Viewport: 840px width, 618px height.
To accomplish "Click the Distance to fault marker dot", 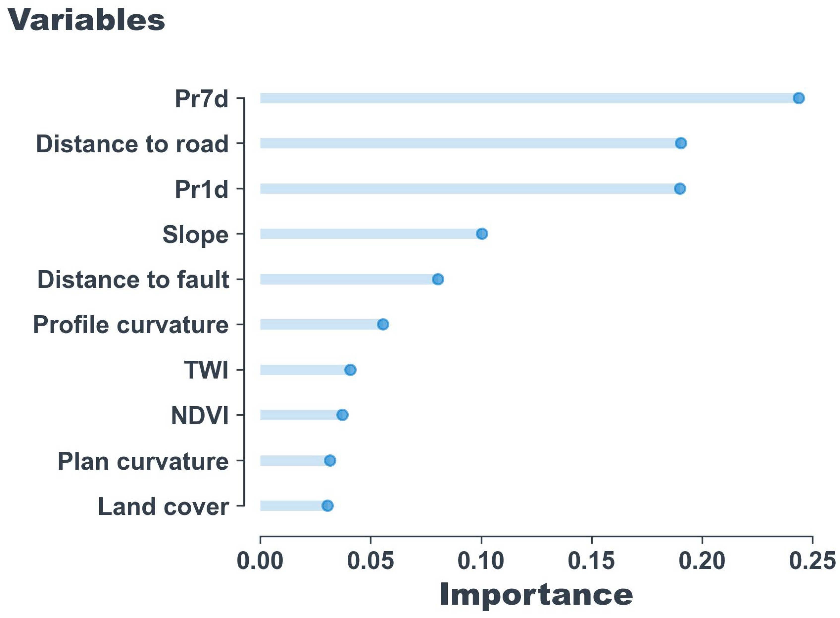I will point(437,279).
